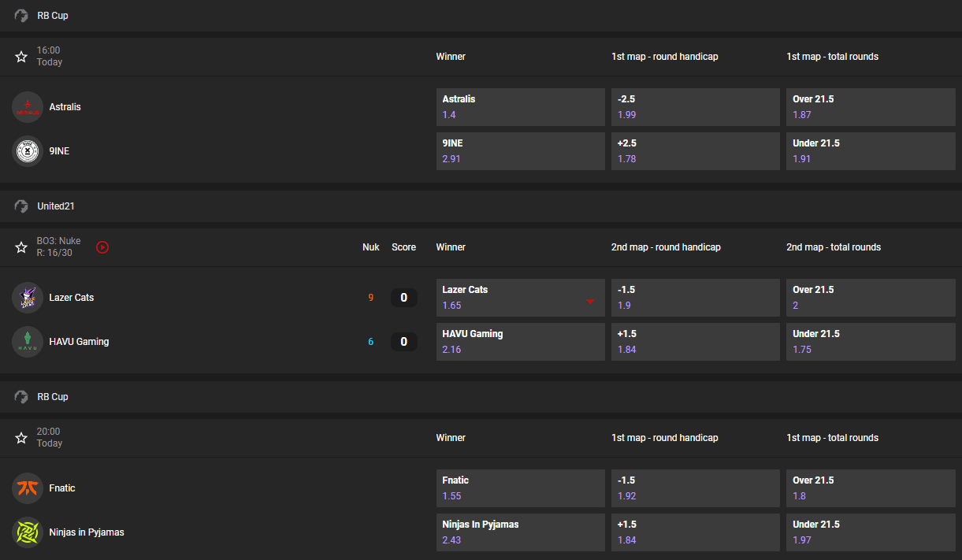Bet on 9INE to win at 2.91
This screenshot has height=560, width=962.
tap(521, 151)
